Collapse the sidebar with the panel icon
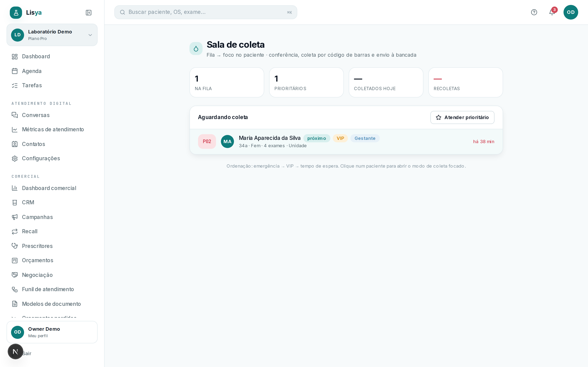The image size is (588, 367). pyautogui.click(x=88, y=12)
